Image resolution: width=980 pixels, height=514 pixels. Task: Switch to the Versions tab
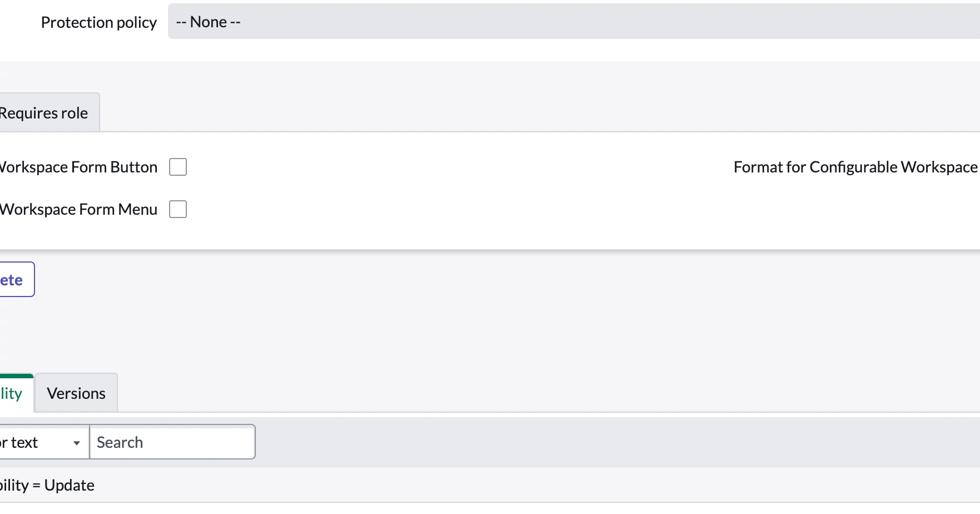coord(76,393)
